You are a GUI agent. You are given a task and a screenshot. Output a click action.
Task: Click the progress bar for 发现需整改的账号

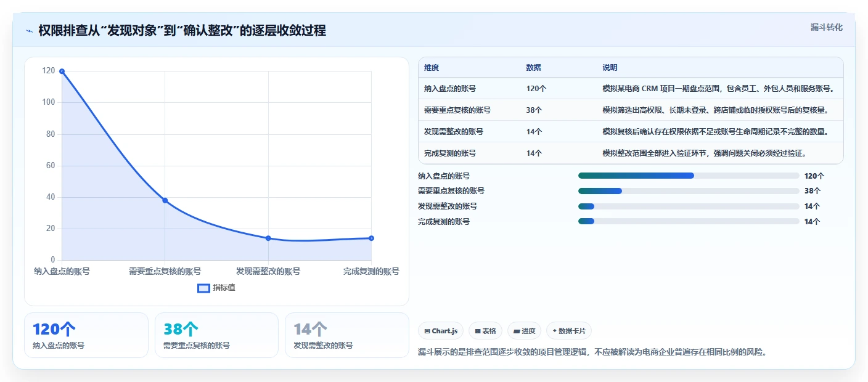click(x=689, y=206)
